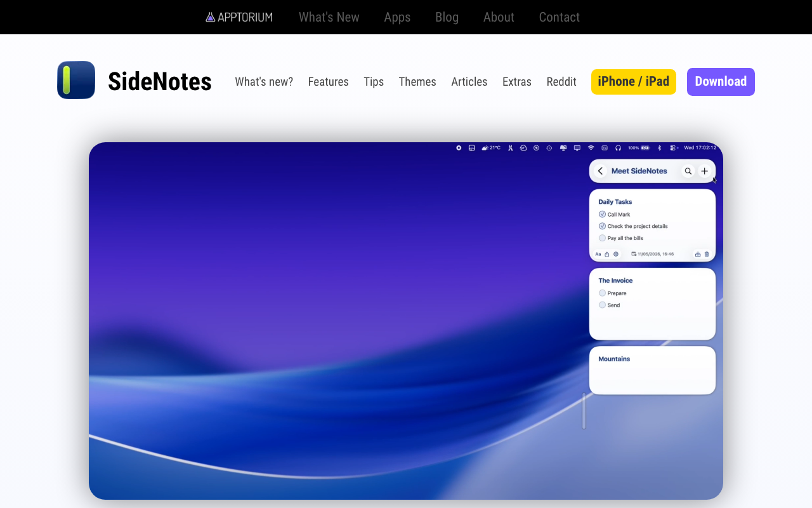Image resolution: width=812 pixels, height=508 pixels.
Task: Click the display monitor icon in menu bar
Action: click(x=577, y=148)
